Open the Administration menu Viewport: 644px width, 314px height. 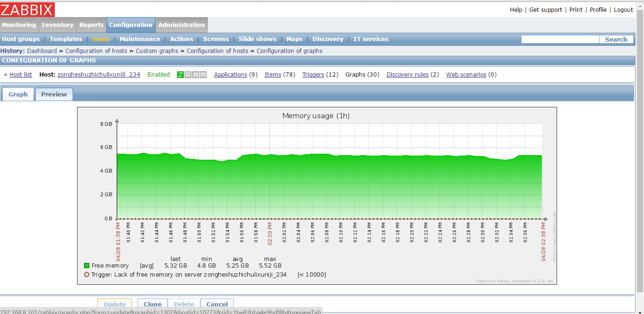[181, 25]
